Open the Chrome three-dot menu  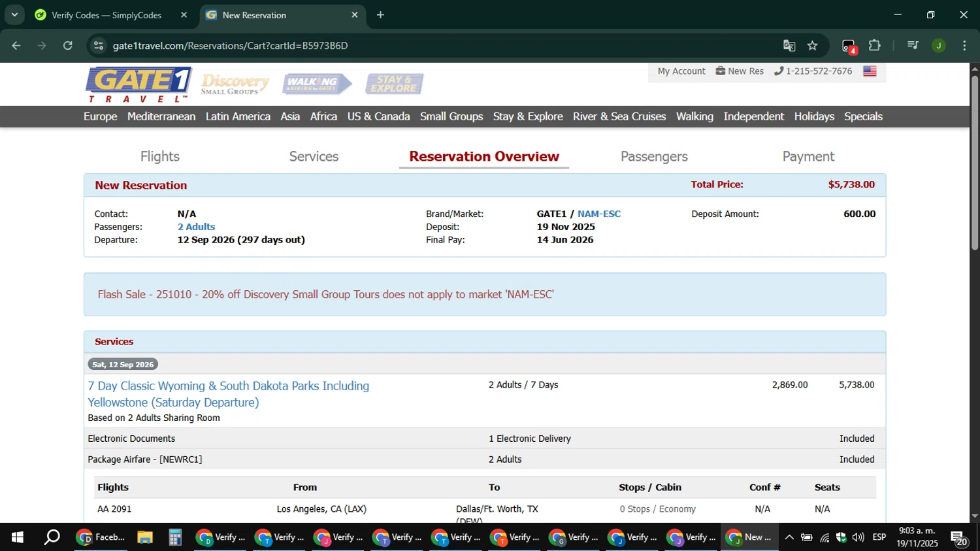964,46
